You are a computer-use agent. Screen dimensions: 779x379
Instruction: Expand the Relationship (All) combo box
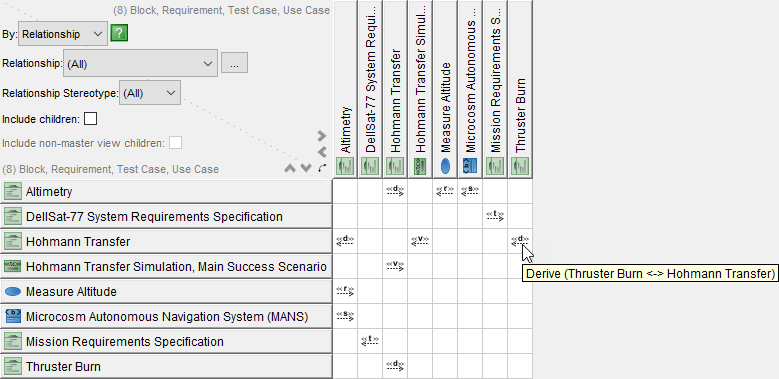[140, 63]
